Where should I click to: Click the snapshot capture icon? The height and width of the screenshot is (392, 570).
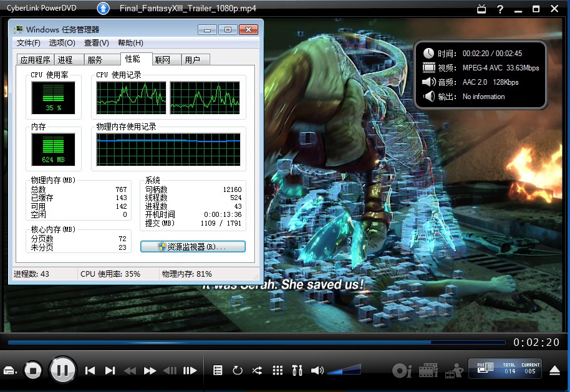click(x=402, y=371)
